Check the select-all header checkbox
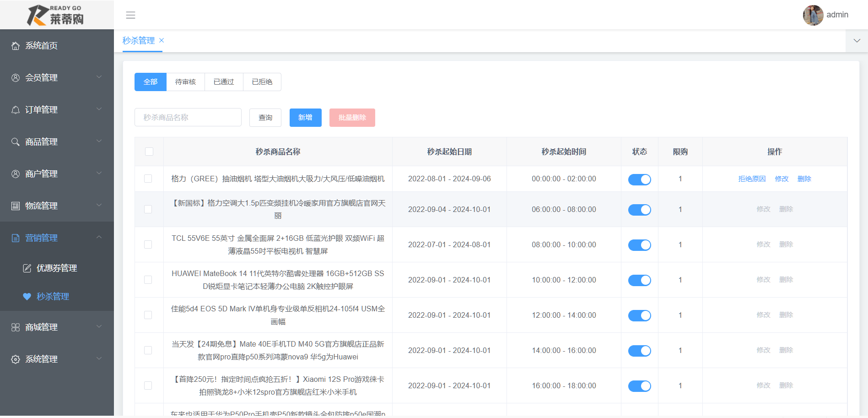This screenshot has height=418, width=868. (x=149, y=152)
